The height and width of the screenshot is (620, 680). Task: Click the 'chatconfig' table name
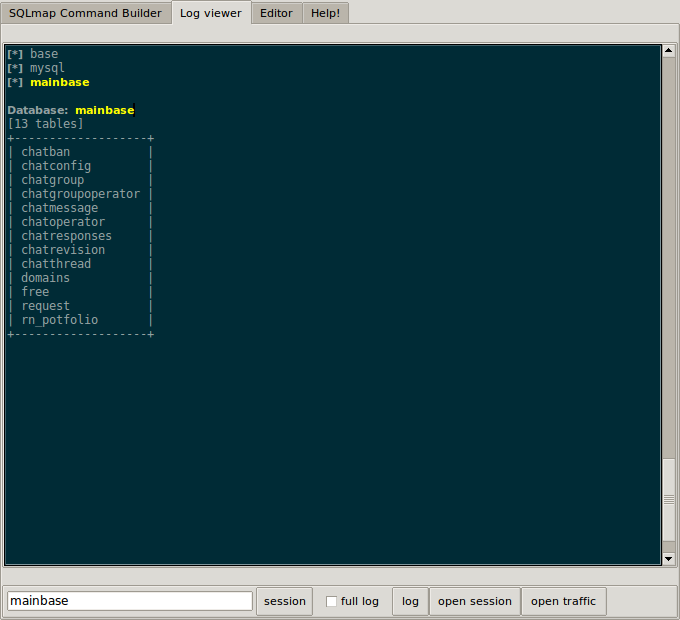click(x=56, y=166)
